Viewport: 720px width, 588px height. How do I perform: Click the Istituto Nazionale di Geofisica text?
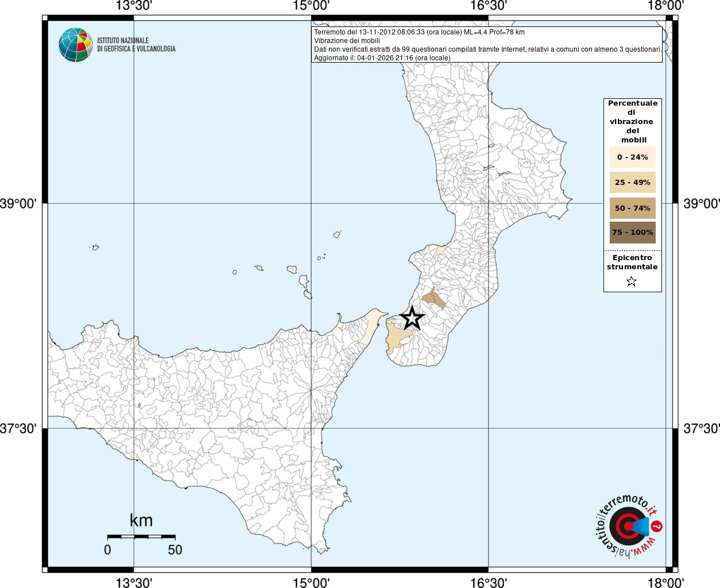(136, 45)
